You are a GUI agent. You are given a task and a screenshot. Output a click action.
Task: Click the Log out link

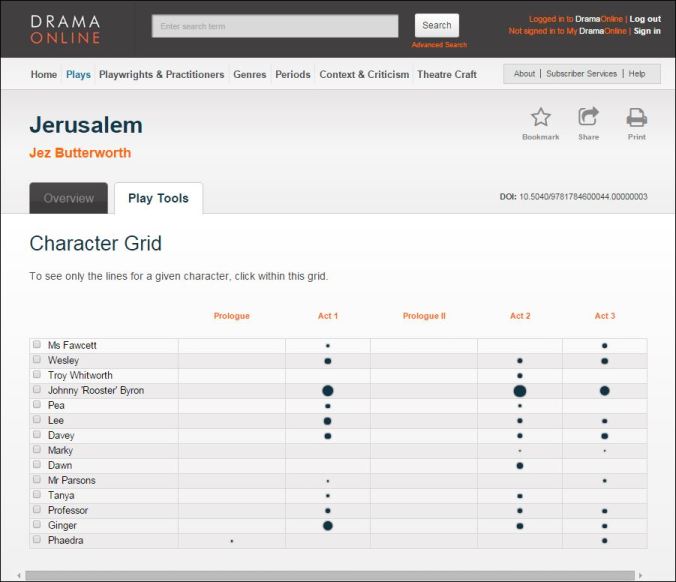point(645,19)
